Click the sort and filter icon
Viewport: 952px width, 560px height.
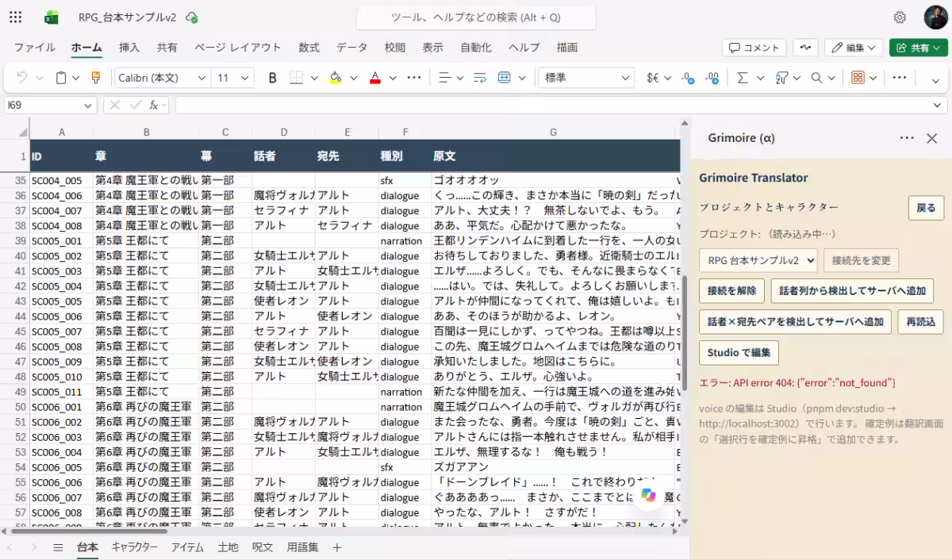point(781,78)
